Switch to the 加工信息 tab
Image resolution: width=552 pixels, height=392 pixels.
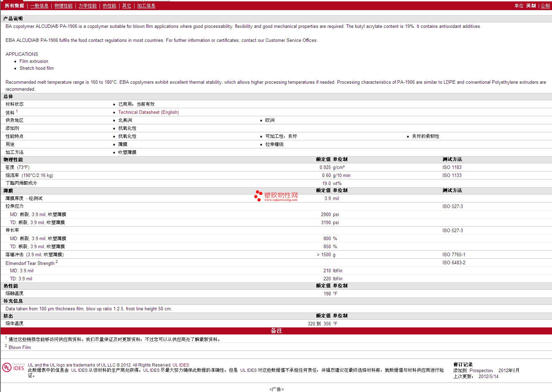[146, 6]
